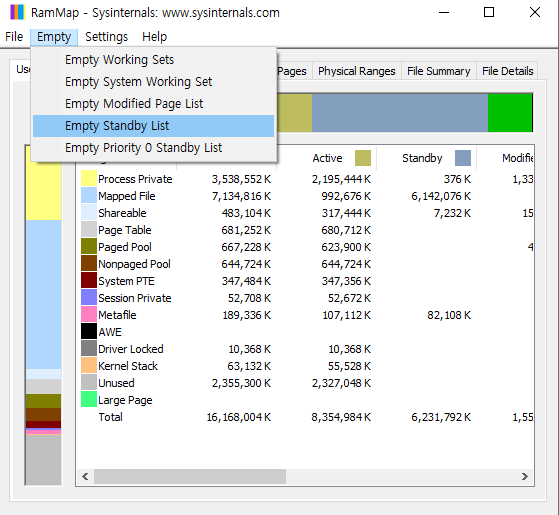The height and width of the screenshot is (515, 559).
Task: Click the RamMap app icon in title bar
Action: 17,12
